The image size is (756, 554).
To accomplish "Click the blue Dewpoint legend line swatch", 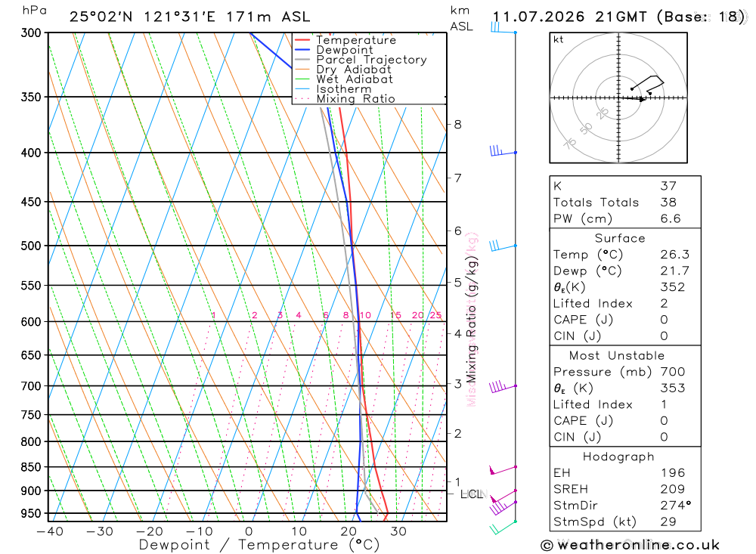I will 302,50.
